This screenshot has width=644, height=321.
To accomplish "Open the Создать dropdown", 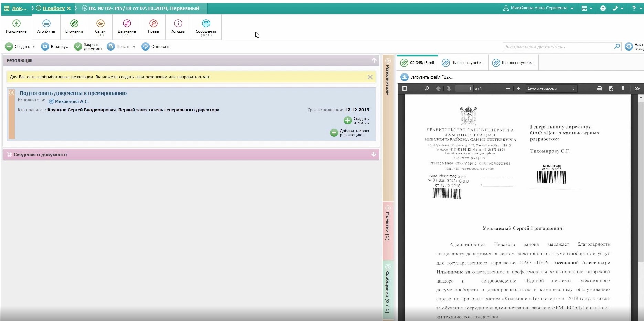I will (x=20, y=47).
